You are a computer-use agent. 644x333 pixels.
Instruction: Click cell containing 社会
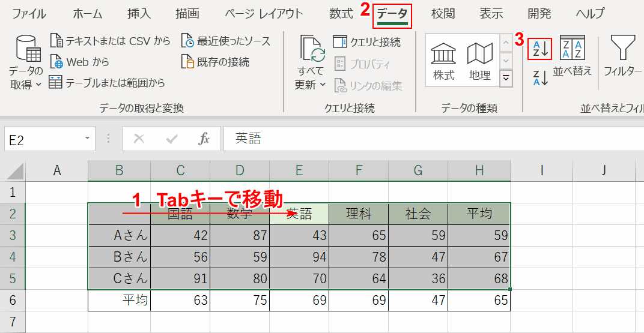pos(419,214)
